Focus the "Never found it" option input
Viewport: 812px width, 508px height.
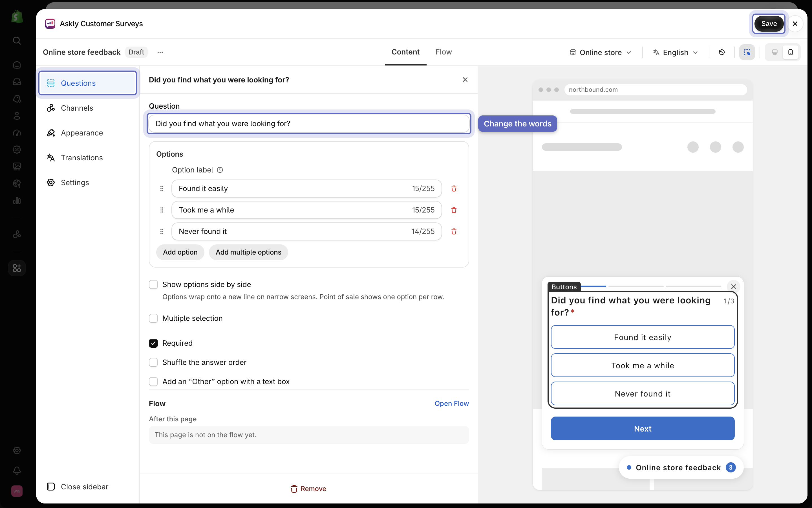[306, 231]
